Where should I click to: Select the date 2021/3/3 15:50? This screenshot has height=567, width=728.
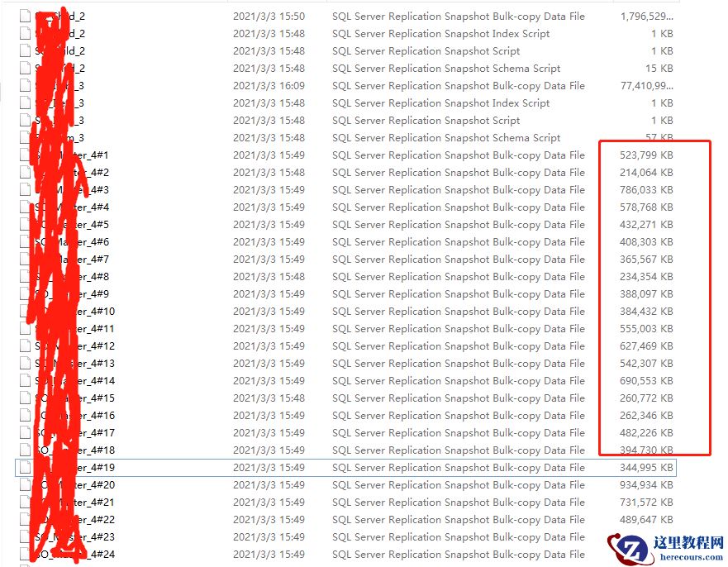coord(269,17)
